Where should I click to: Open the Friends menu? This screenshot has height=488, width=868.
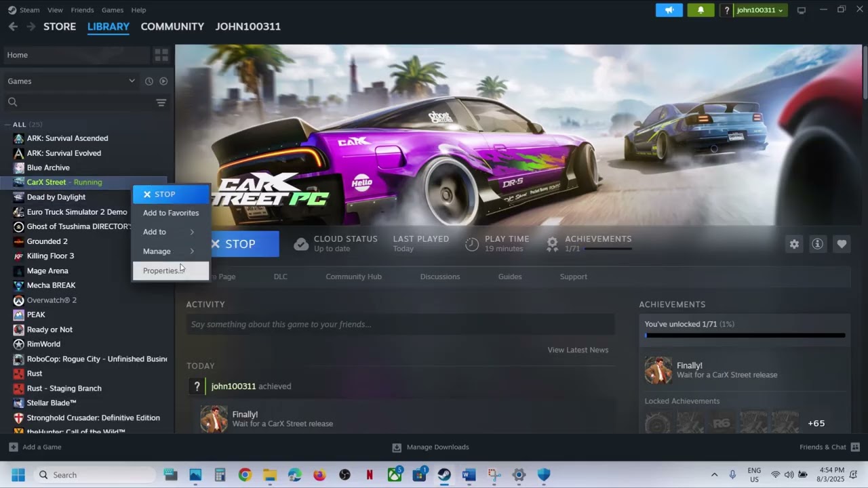[x=82, y=10]
